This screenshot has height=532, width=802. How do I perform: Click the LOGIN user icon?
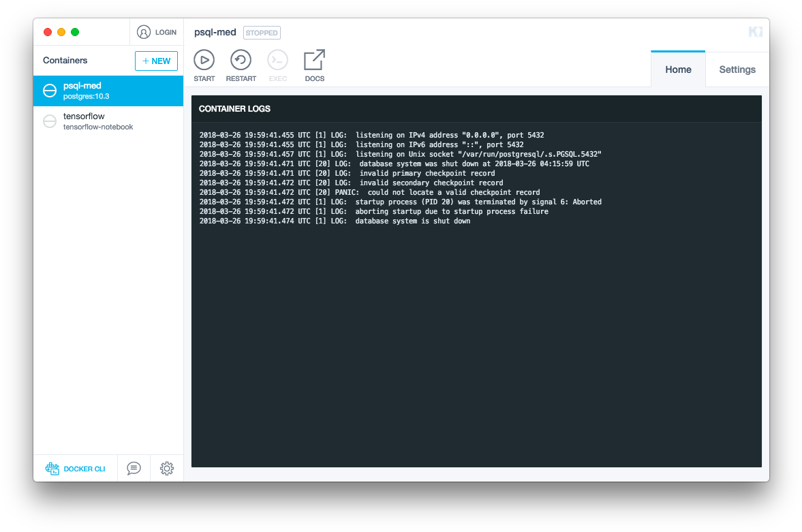pos(144,32)
